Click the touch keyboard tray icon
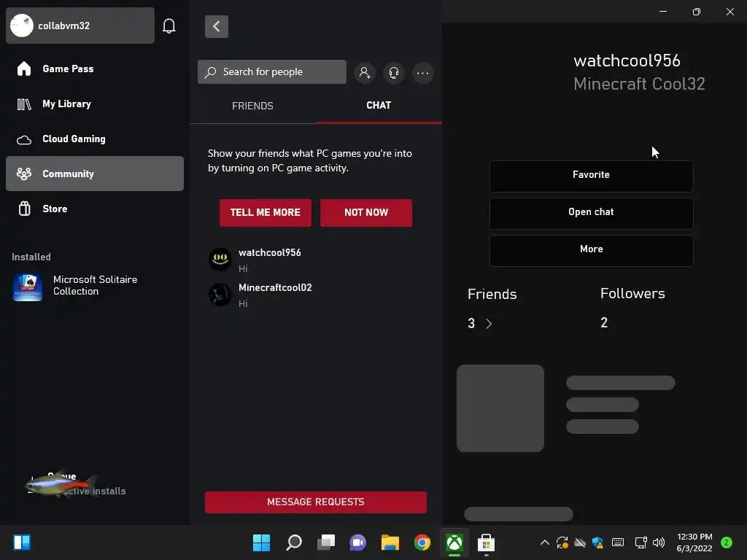 coord(618,542)
